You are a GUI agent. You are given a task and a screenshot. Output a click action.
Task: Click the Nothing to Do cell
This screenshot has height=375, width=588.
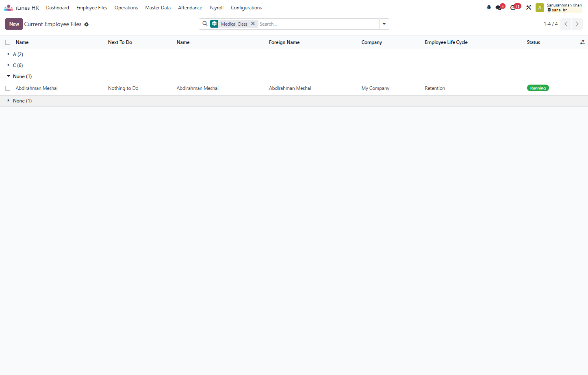coord(123,88)
